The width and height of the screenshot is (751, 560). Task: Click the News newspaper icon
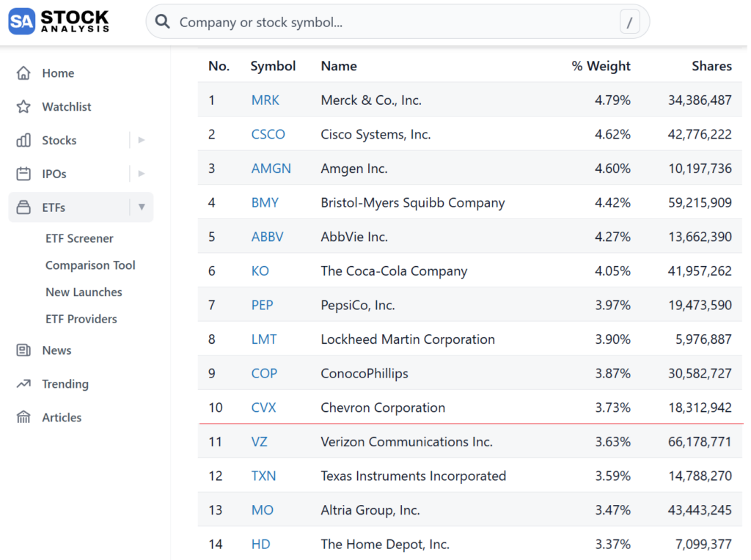[23, 350]
